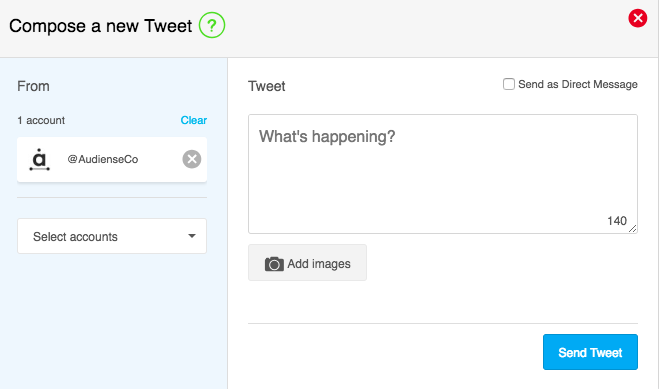This screenshot has width=659, height=389.
Task: Click the 1 account count label
Action: pos(41,121)
